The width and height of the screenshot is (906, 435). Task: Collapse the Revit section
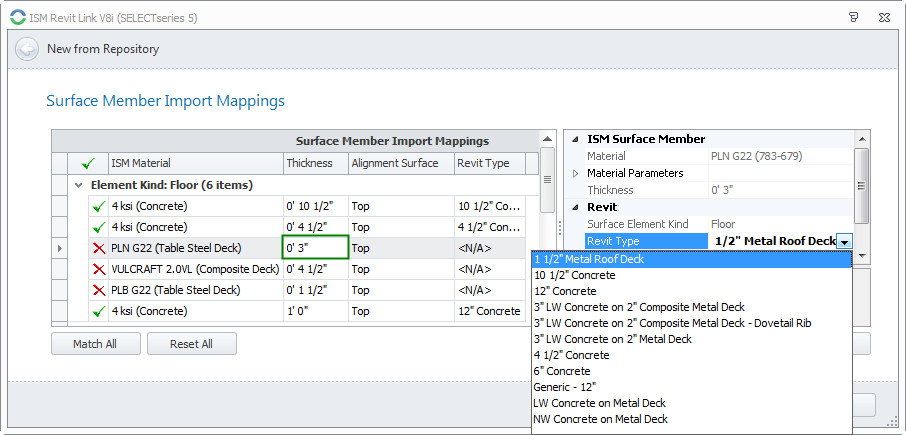pyautogui.click(x=574, y=207)
